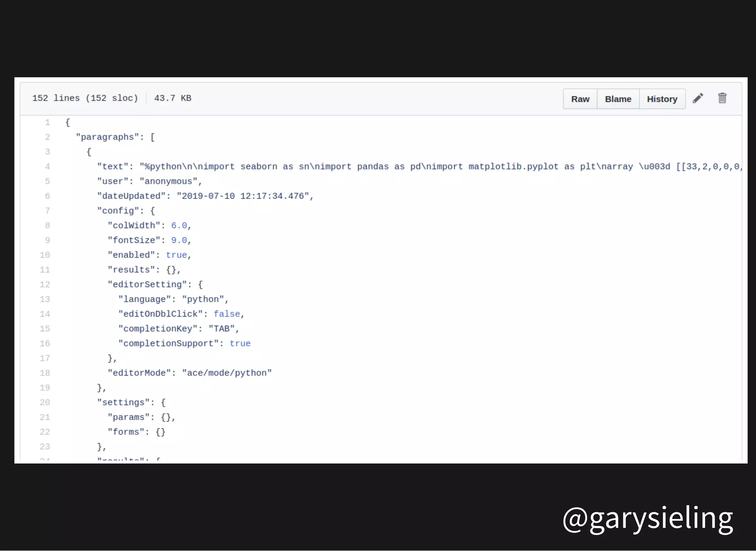Click line number 20
Screen dimensions: 756x551
point(45,403)
